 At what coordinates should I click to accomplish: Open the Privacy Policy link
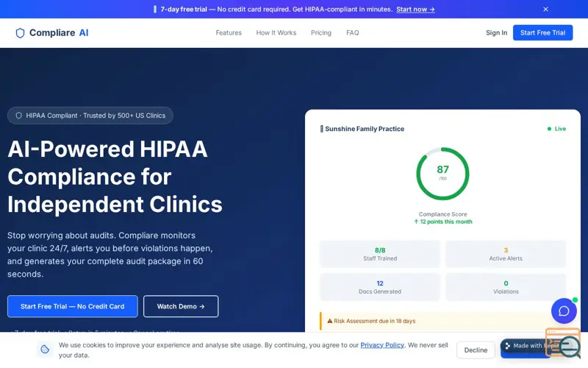pos(382,345)
